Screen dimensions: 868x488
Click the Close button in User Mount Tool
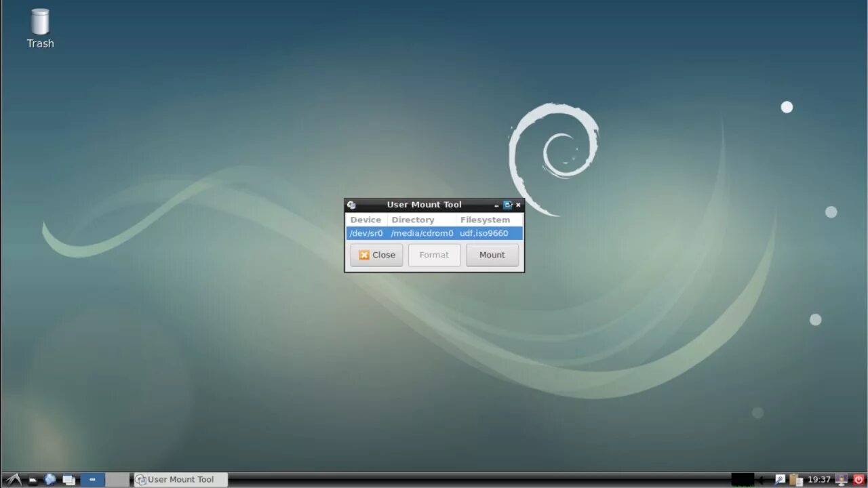click(x=376, y=255)
